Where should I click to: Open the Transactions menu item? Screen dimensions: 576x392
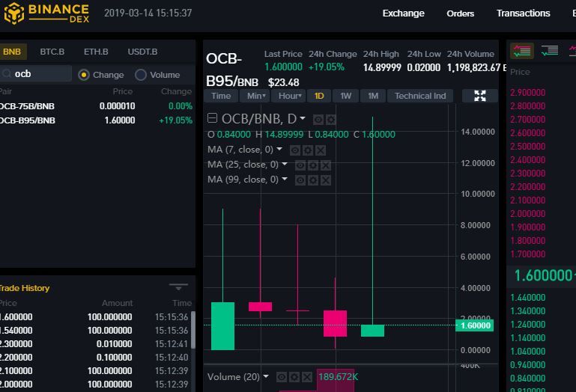pos(523,13)
